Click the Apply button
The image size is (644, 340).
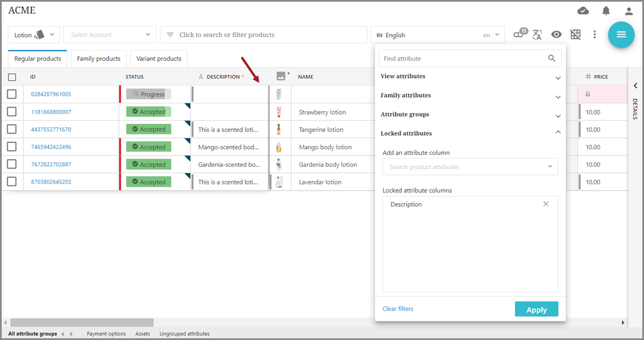point(536,309)
